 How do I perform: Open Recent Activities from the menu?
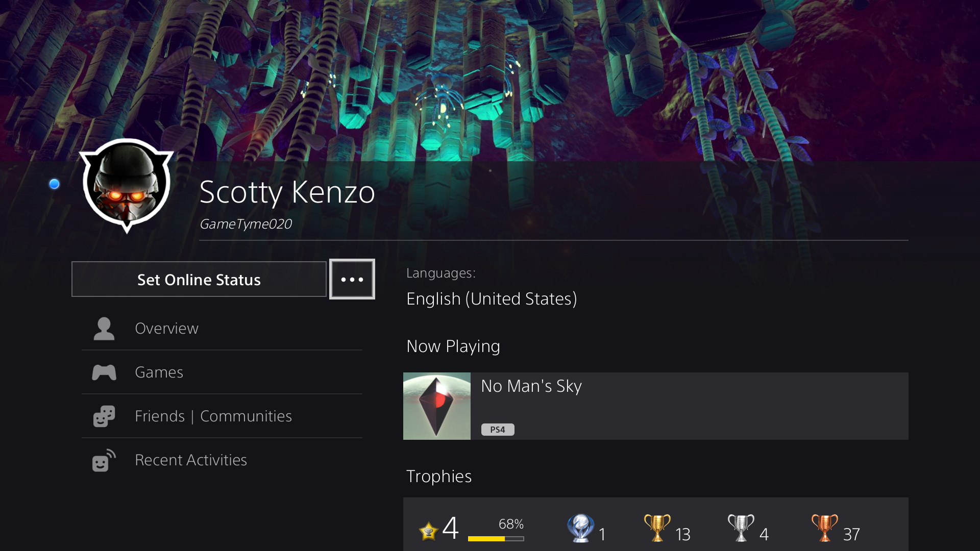coord(191,460)
